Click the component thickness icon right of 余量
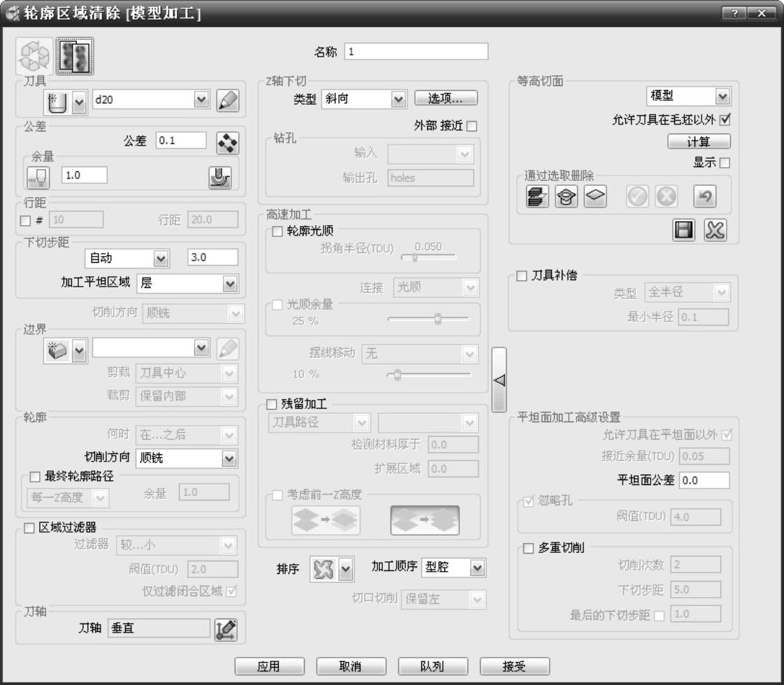Viewport: 784px width, 685px height. (221, 176)
